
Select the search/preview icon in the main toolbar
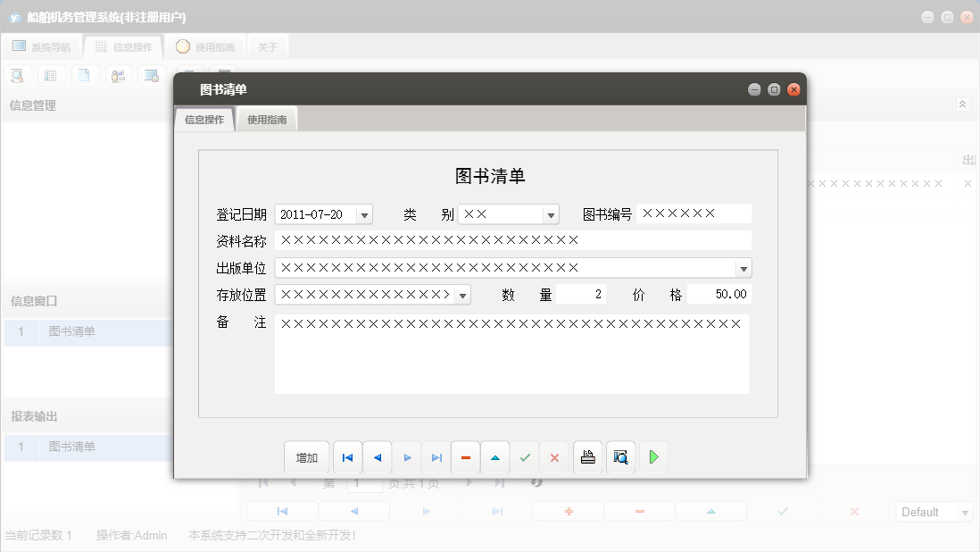coord(17,75)
